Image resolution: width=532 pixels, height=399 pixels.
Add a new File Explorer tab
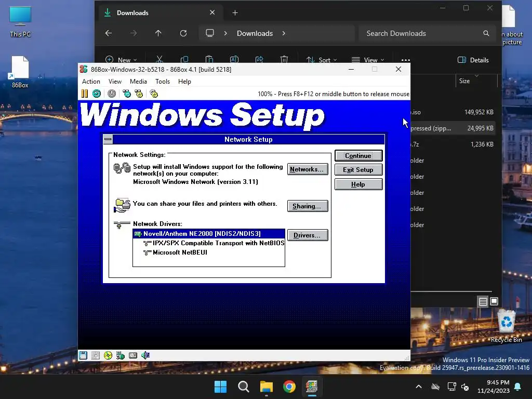click(x=235, y=13)
